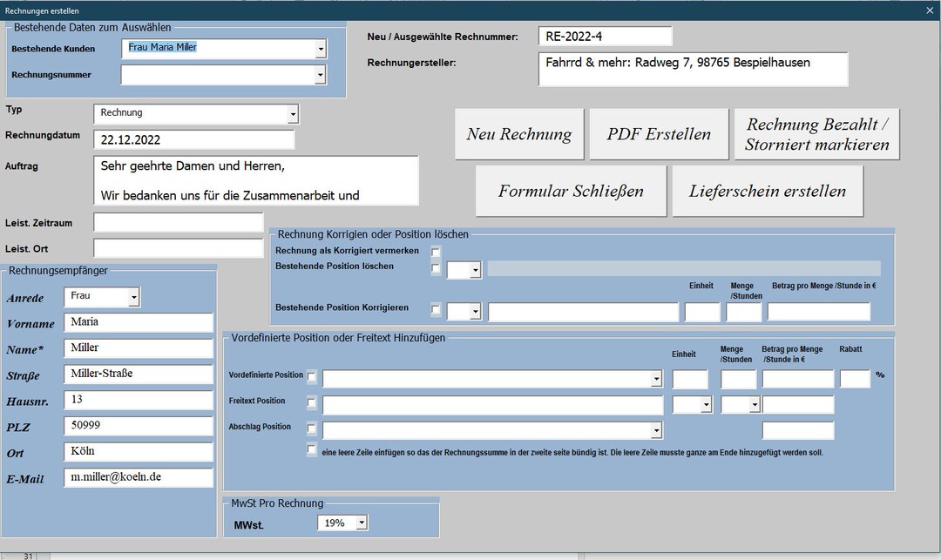
Task: Open the Bestehende Kunden dropdown
Action: (x=320, y=50)
